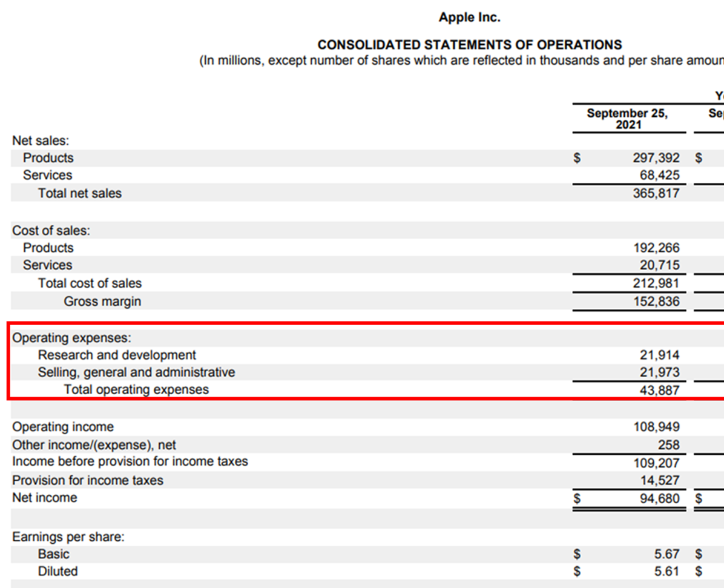Image resolution: width=724 pixels, height=588 pixels.
Task: Select the Services cost value 20,715
Action: pyautogui.click(x=660, y=265)
